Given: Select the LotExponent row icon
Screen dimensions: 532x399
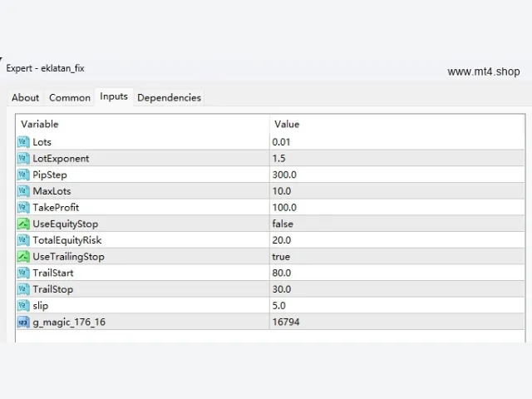Looking at the screenshot, I should pos(23,159).
